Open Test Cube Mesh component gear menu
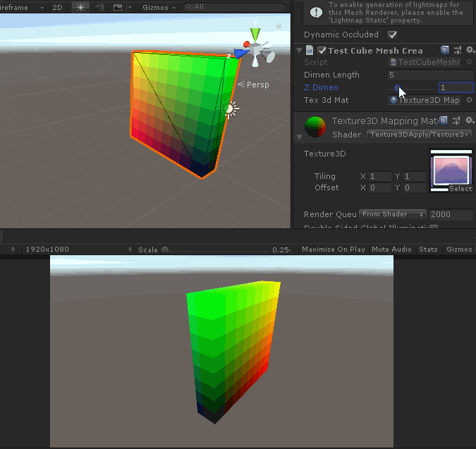Viewport: 476px width, 449px height. click(x=470, y=50)
